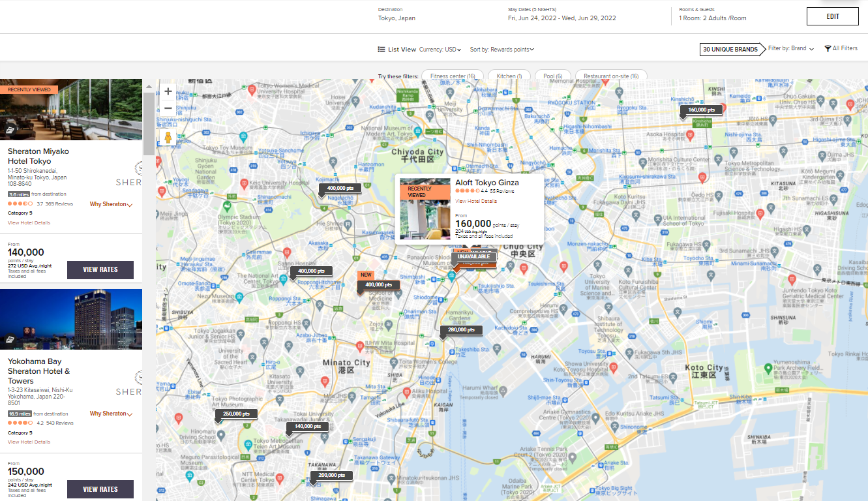The image size is (868, 501).
Task: Expand Why Sheraton for Miyako Hotel
Action: pyautogui.click(x=110, y=204)
